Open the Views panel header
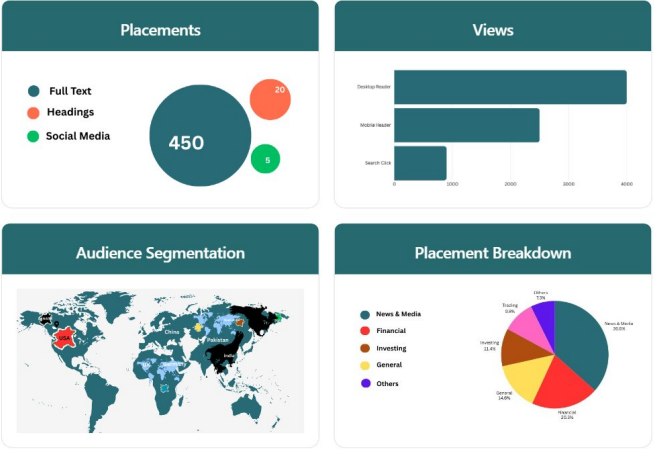 [492, 29]
